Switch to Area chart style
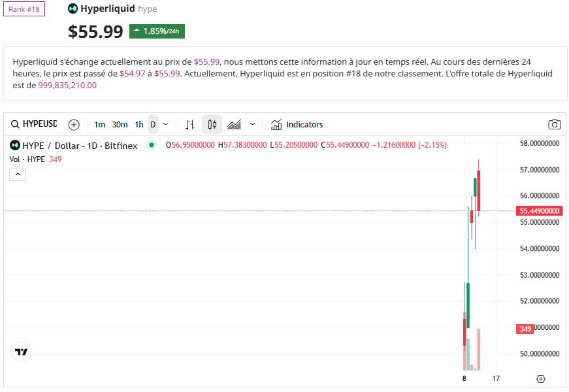 tap(235, 124)
